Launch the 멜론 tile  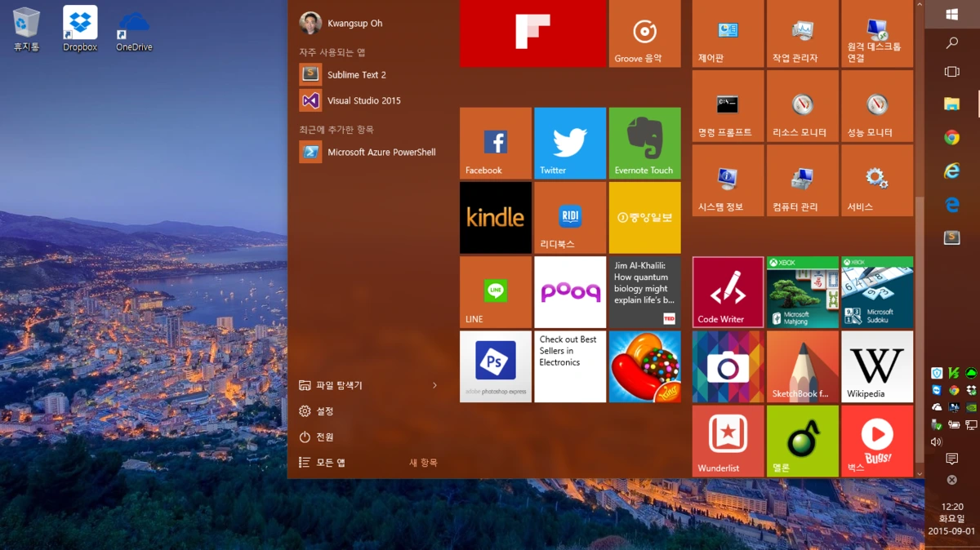(x=803, y=441)
